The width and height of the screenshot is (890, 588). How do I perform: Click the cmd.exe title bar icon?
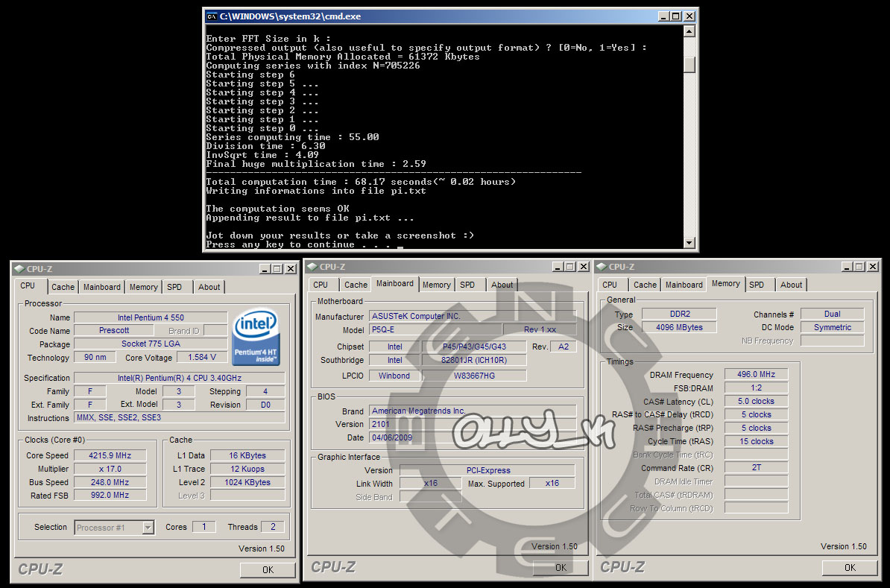[212, 16]
